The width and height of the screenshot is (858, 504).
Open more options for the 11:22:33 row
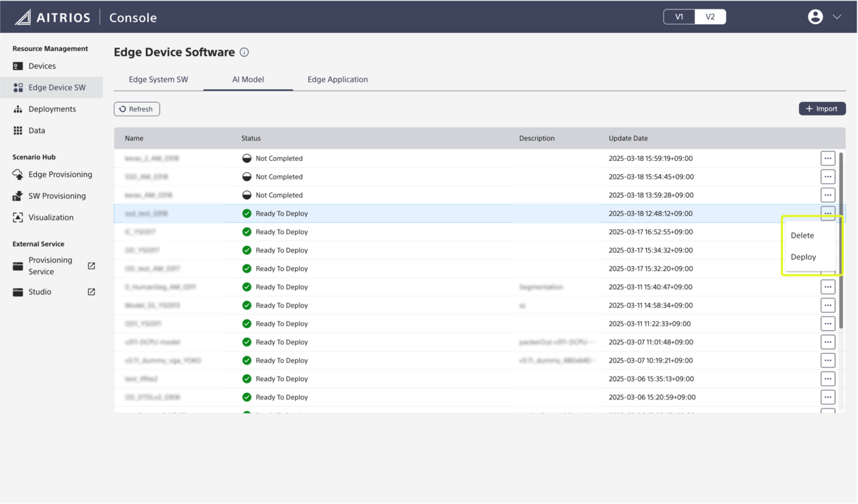pyautogui.click(x=828, y=324)
